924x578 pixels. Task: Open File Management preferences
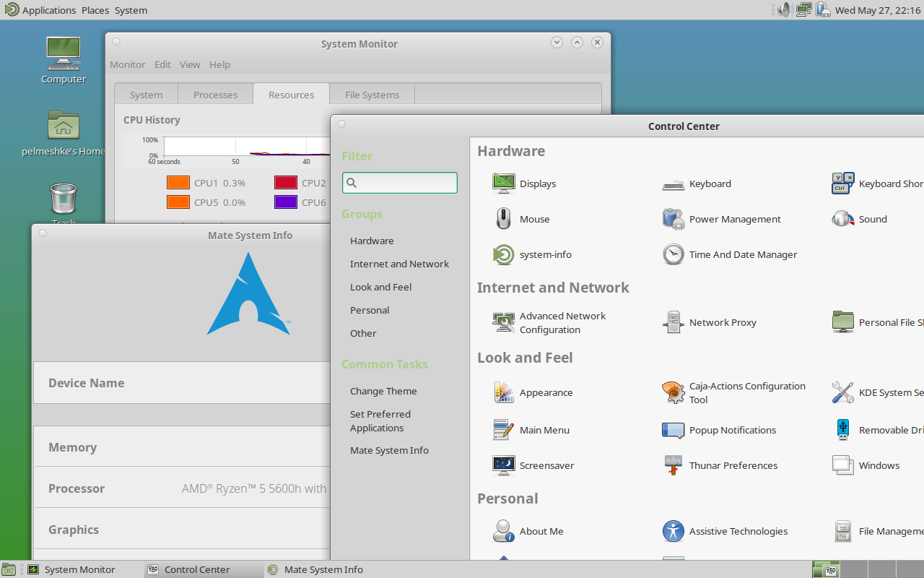coord(878,531)
